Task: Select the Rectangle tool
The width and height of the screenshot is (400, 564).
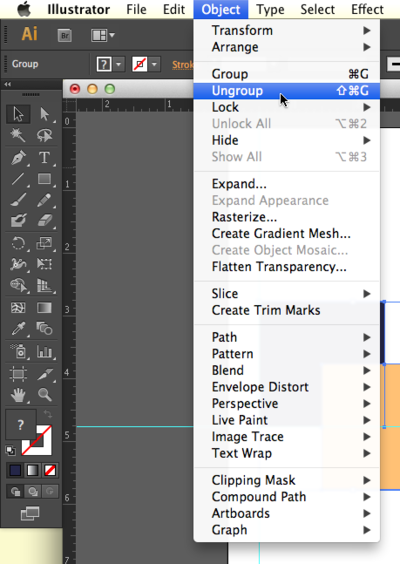Action: (x=44, y=179)
